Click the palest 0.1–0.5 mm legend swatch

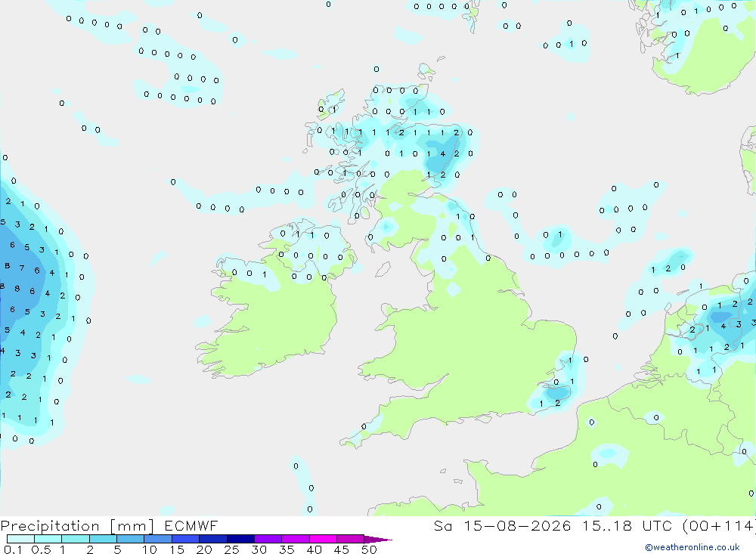click(x=20, y=539)
